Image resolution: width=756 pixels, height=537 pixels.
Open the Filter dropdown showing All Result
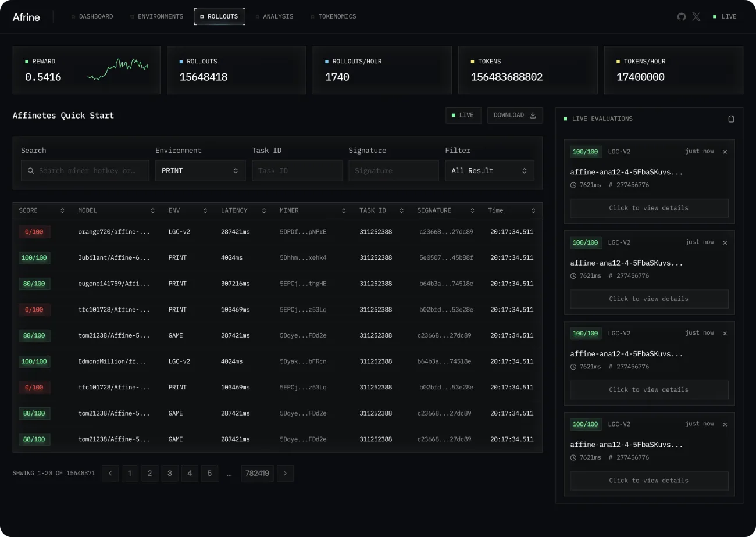tap(490, 171)
